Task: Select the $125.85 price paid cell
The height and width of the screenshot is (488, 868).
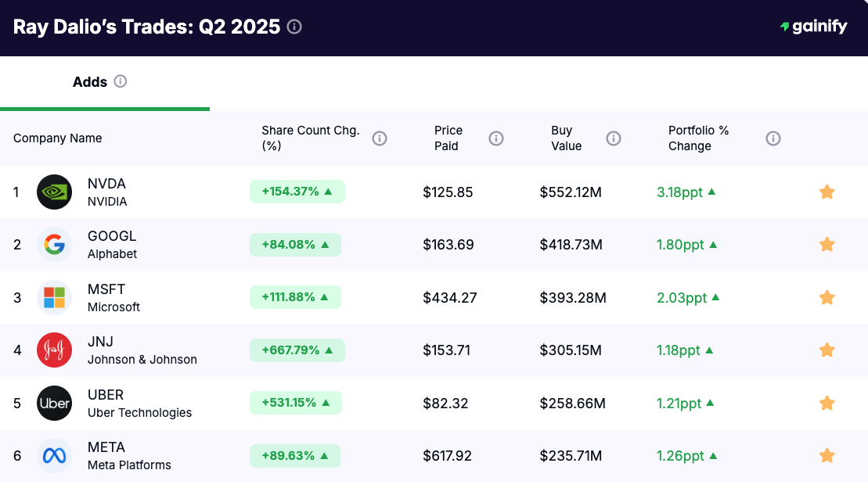Action: point(448,192)
